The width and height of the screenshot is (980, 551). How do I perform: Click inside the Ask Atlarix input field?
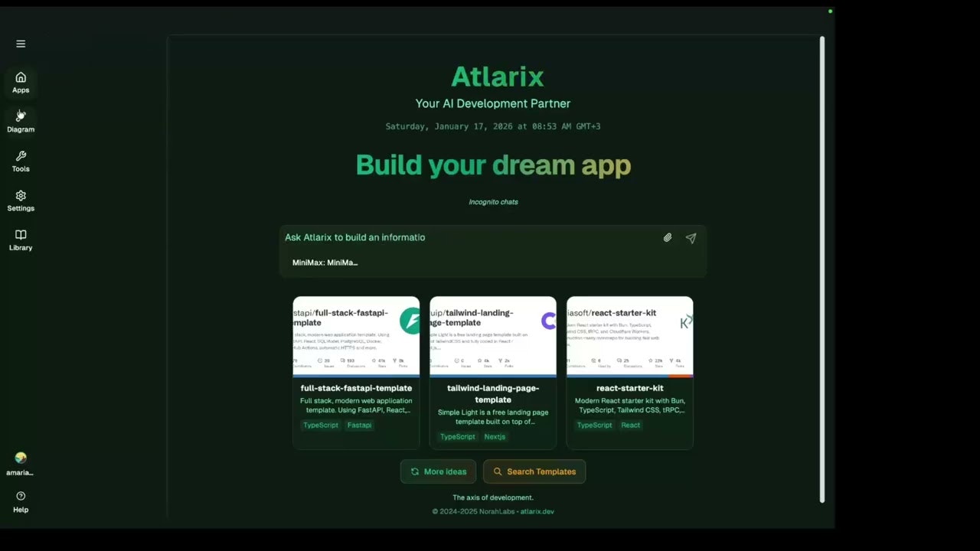[459, 237]
